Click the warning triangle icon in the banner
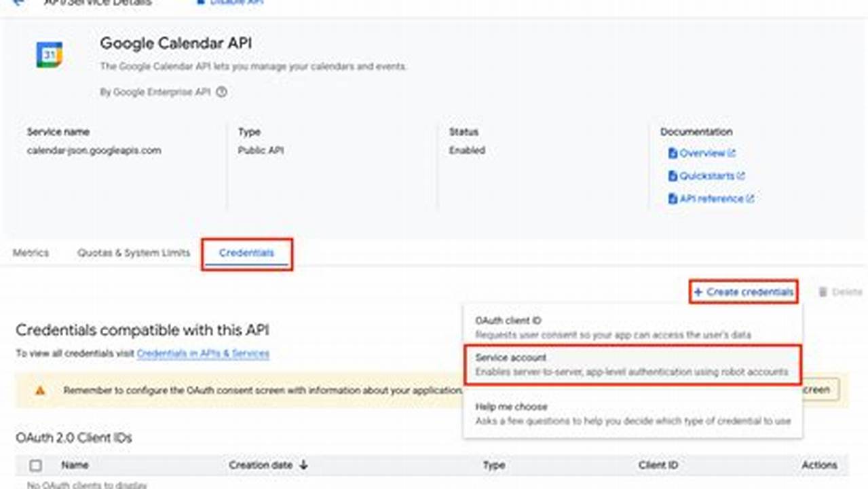The image size is (868, 489). pyautogui.click(x=41, y=389)
